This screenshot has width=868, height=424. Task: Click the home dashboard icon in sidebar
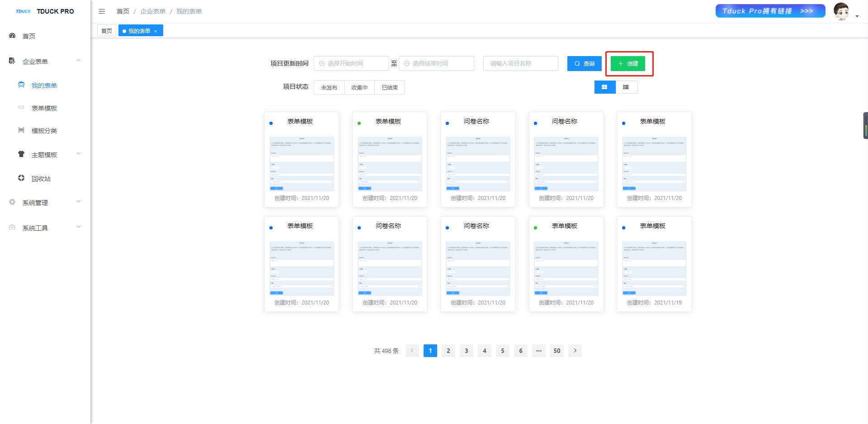12,36
